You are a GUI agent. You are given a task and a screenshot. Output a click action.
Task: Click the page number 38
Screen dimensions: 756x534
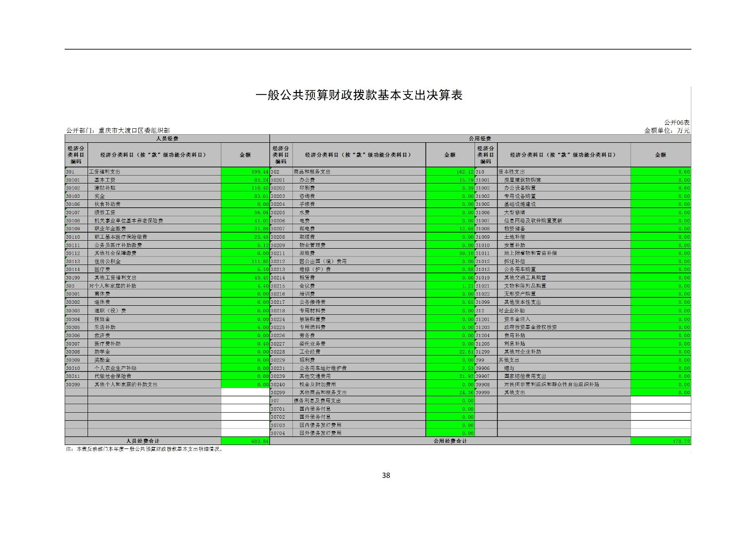(386, 475)
